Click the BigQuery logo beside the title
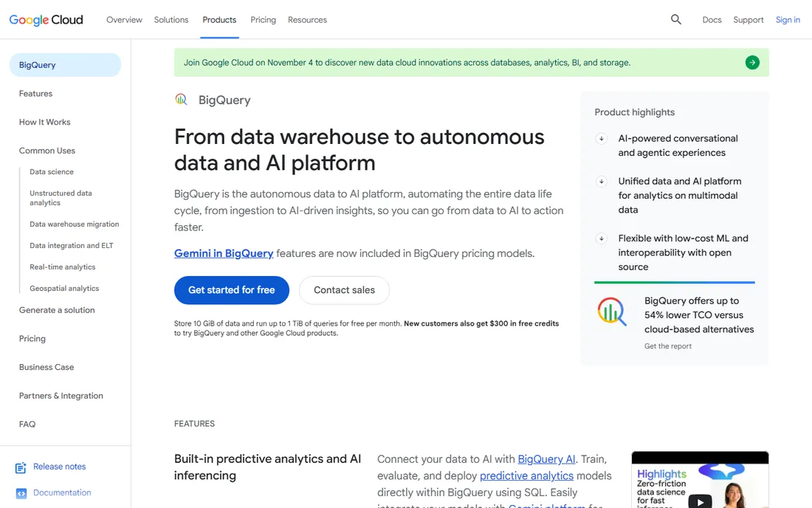The image size is (812, 508). point(181,100)
